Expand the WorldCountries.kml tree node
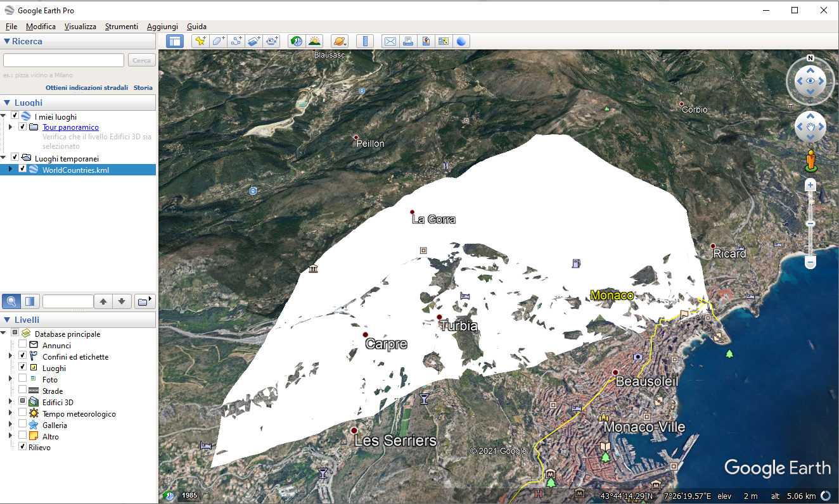Screen dimensions: 839x504 tap(10, 169)
